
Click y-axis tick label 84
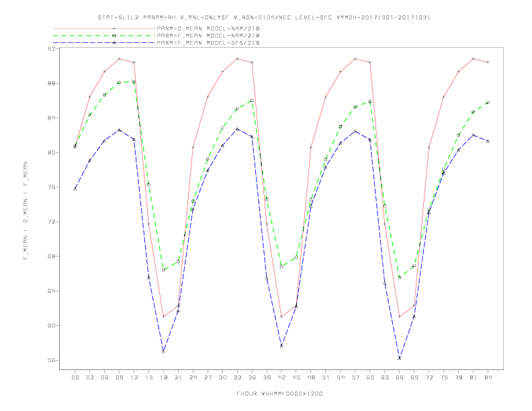[x=52, y=118]
